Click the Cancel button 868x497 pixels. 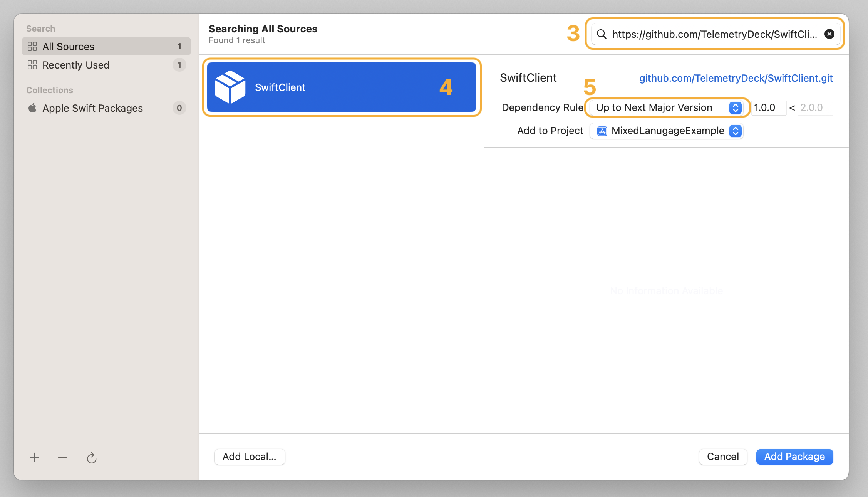click(x=722, y=457)
